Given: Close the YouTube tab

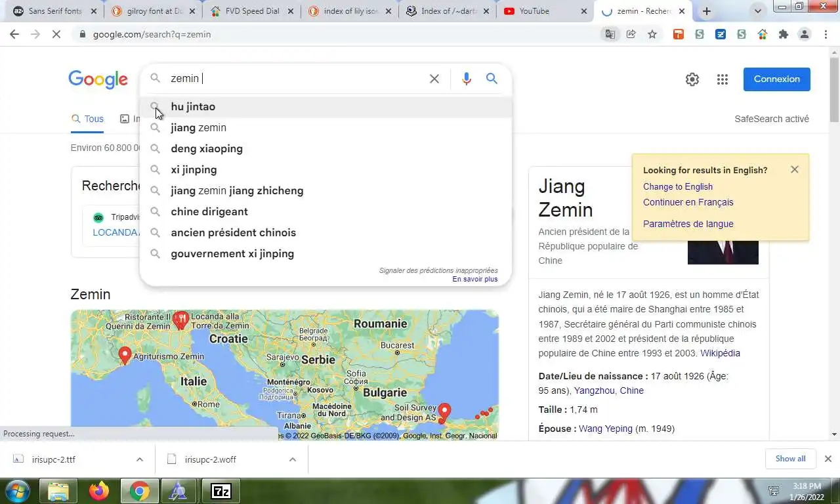Looking at the screenshot, I should [584, 11].
